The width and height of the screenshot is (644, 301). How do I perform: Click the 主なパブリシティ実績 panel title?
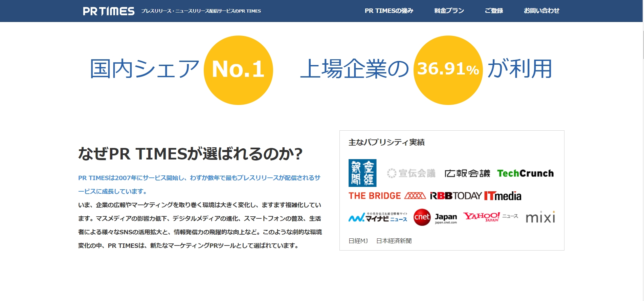pyautogui.click(x=386, y=142)
